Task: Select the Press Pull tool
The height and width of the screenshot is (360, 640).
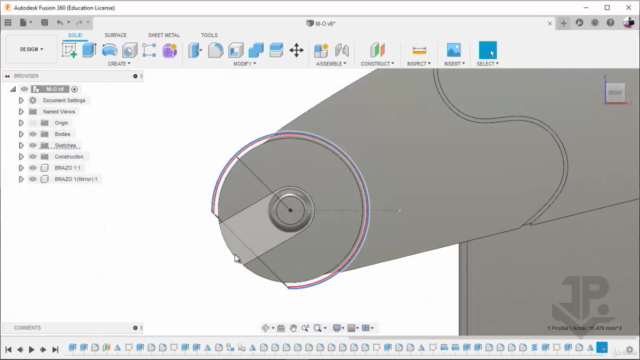Action: 195,50
